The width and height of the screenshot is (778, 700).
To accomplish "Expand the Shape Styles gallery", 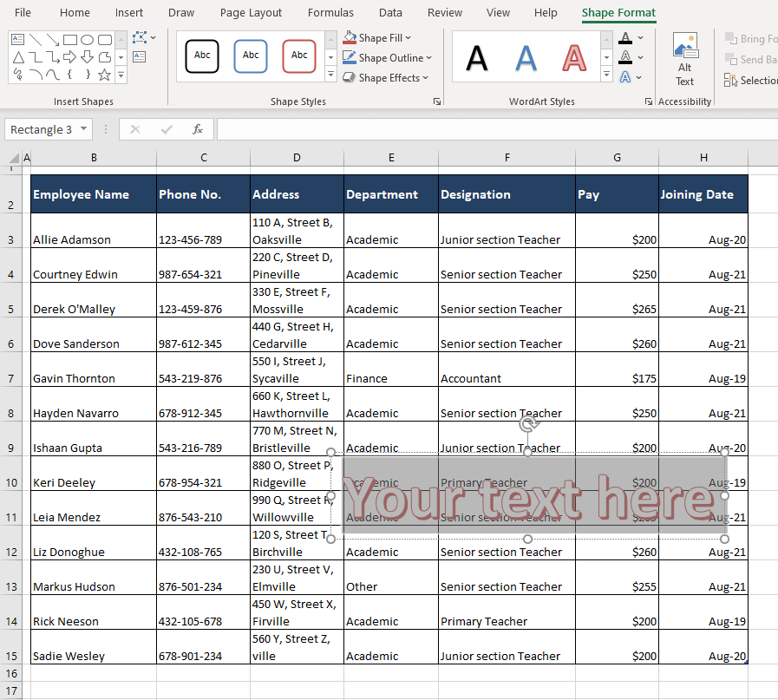I will click(x=330, y=76).
